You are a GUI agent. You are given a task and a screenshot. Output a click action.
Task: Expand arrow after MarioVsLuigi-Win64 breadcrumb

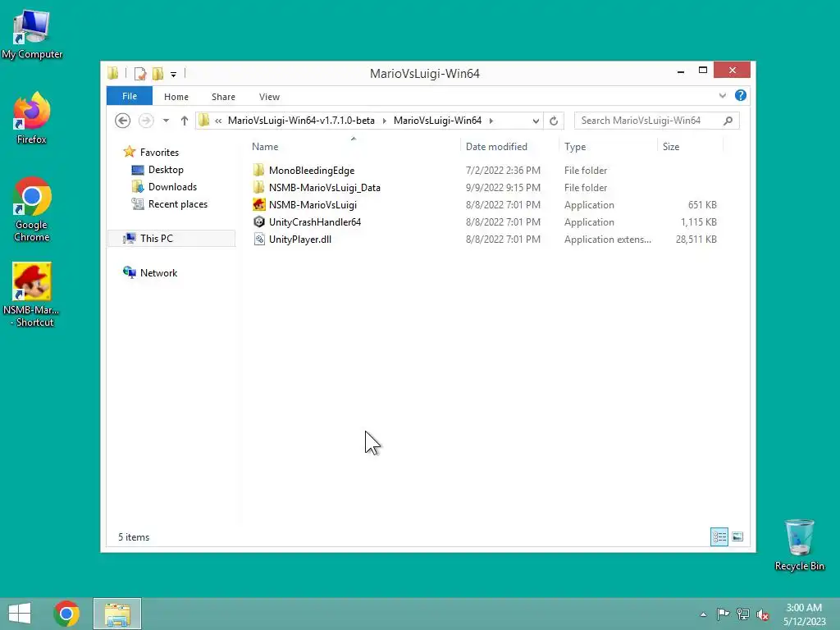491,121
